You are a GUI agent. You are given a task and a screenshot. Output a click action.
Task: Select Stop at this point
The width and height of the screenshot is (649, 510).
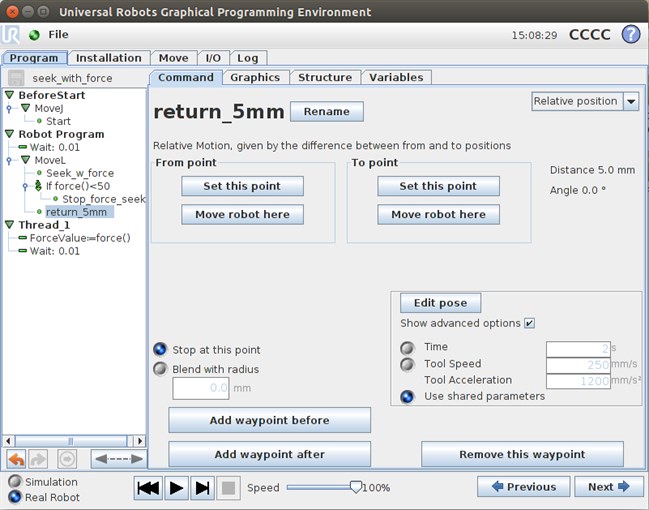click(x=160, y=349)
